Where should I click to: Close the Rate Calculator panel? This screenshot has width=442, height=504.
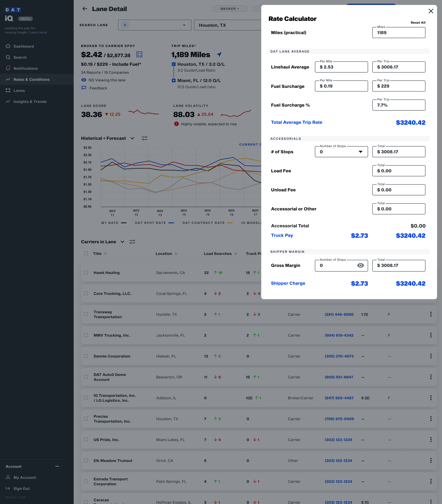[431, 11]
